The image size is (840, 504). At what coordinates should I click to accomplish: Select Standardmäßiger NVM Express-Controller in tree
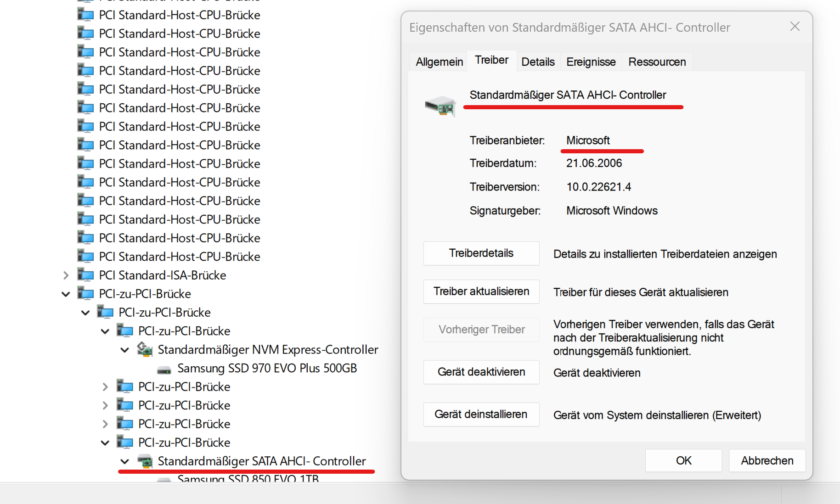(x=268, y=349)
